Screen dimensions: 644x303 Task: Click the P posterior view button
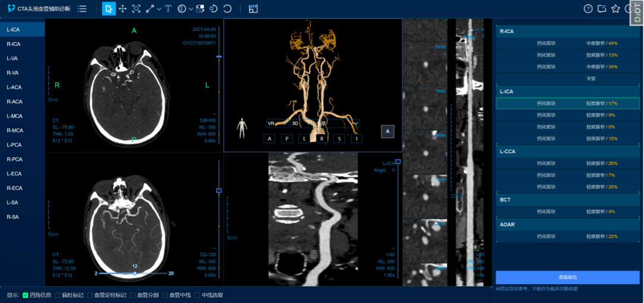point(288,138)
